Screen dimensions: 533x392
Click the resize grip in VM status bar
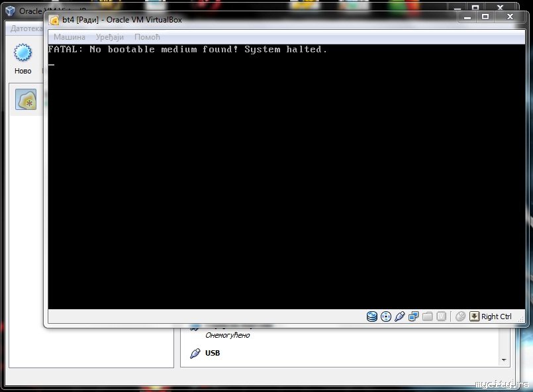[x=520, y=319]
